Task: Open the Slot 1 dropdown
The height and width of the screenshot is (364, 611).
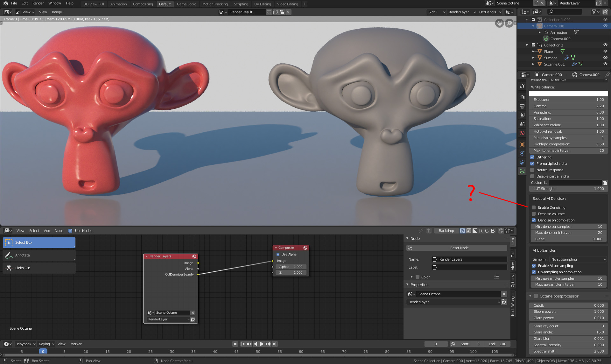Action: [436, 12]
